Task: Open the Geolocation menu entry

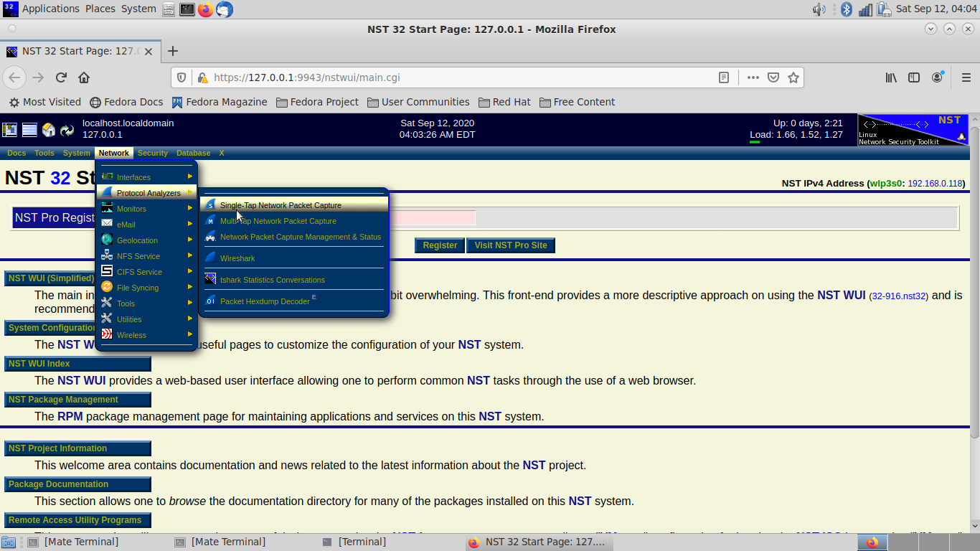Action: click(137, 240)
